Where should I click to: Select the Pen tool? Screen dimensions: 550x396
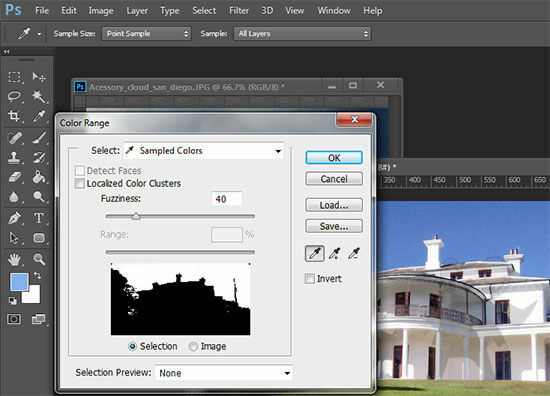pyautogui.click(x=14, y=218)
